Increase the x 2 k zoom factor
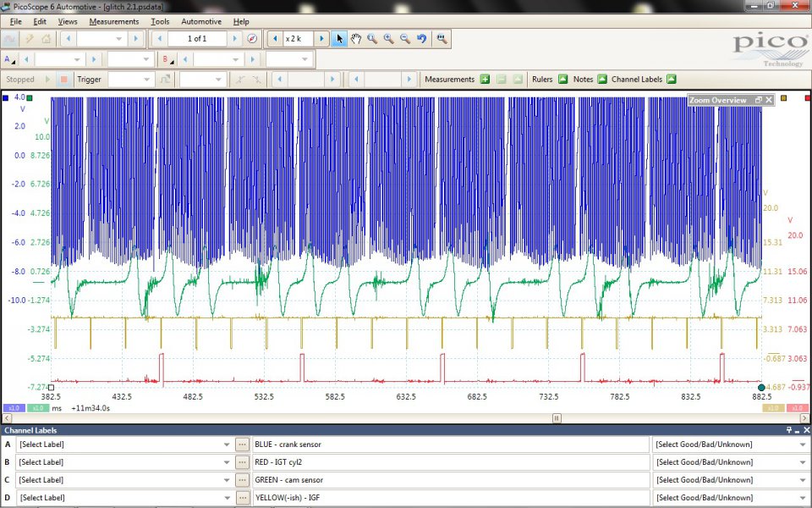 (321, 39)
